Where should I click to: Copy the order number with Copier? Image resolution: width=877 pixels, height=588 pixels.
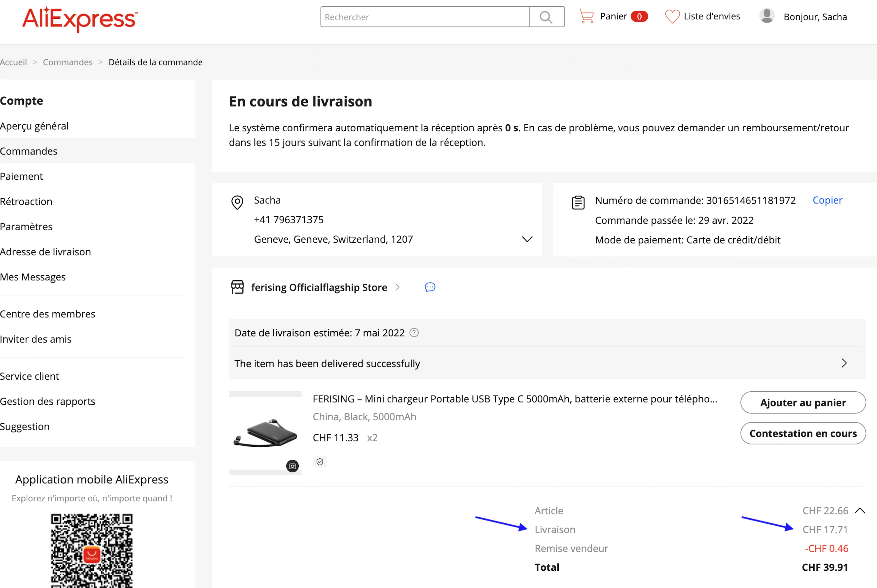click(827, 200)
